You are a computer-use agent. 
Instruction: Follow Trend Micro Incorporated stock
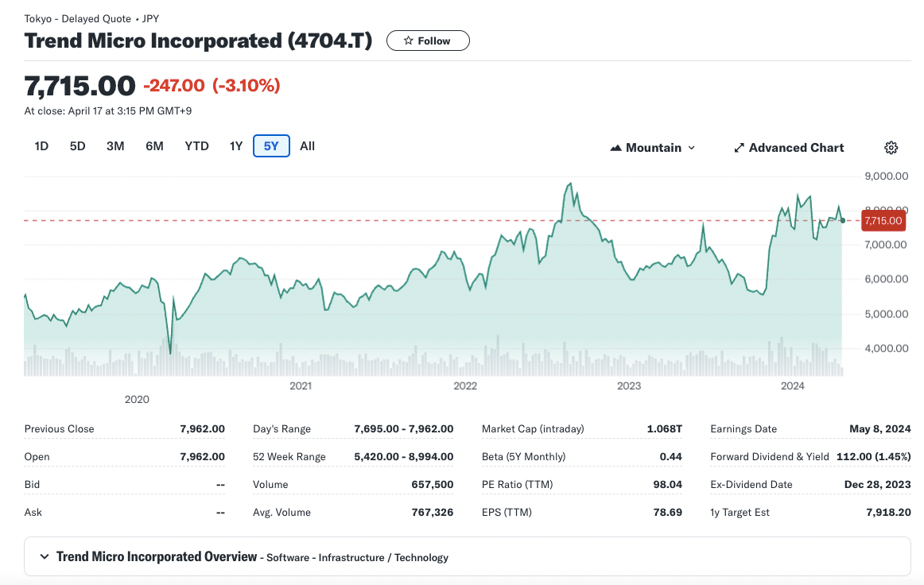pos(428,41)
